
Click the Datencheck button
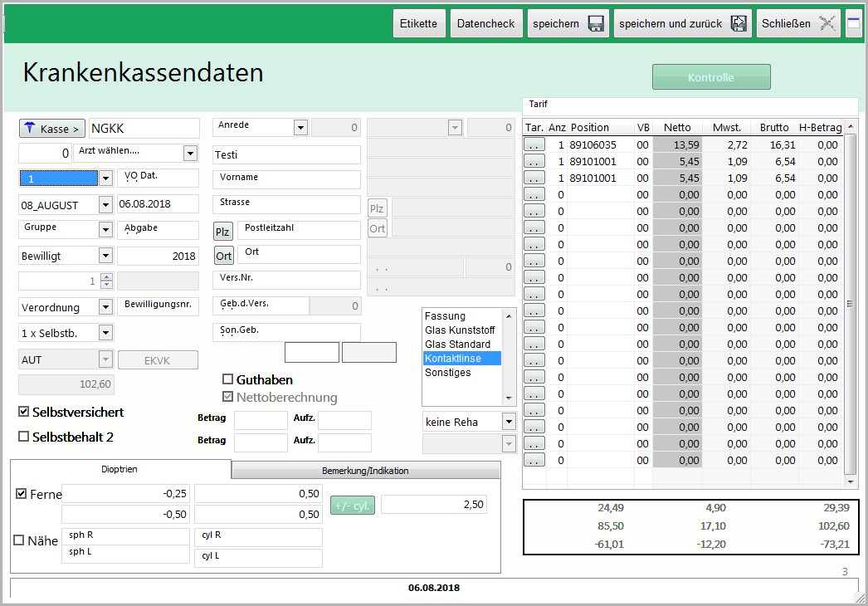pyautogui.click(x=486, y=24)
